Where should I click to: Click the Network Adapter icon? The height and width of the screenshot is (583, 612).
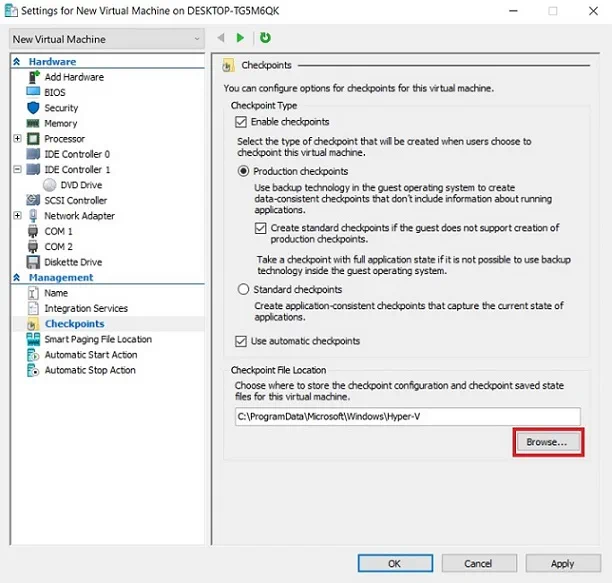tap(33, 216)
